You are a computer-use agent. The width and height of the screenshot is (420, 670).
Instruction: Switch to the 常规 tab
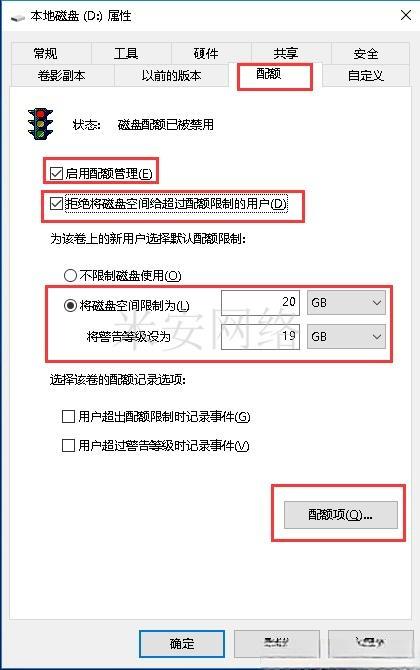point(45,53)
